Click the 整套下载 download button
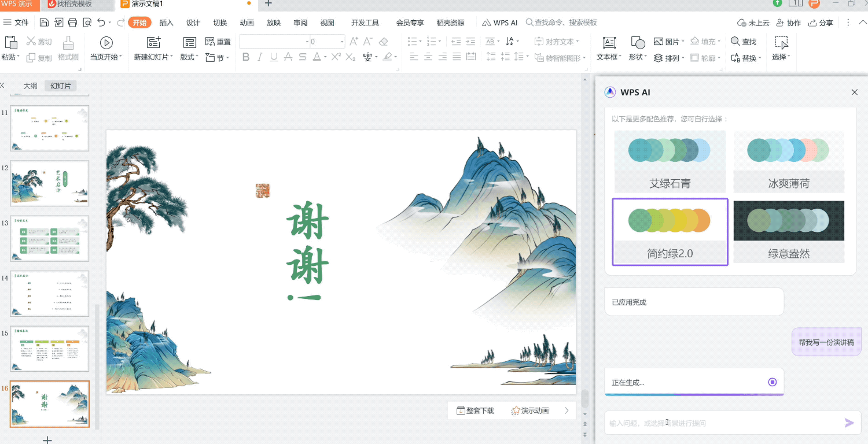This screenshot has height=444, width=868. coord(476,410)
